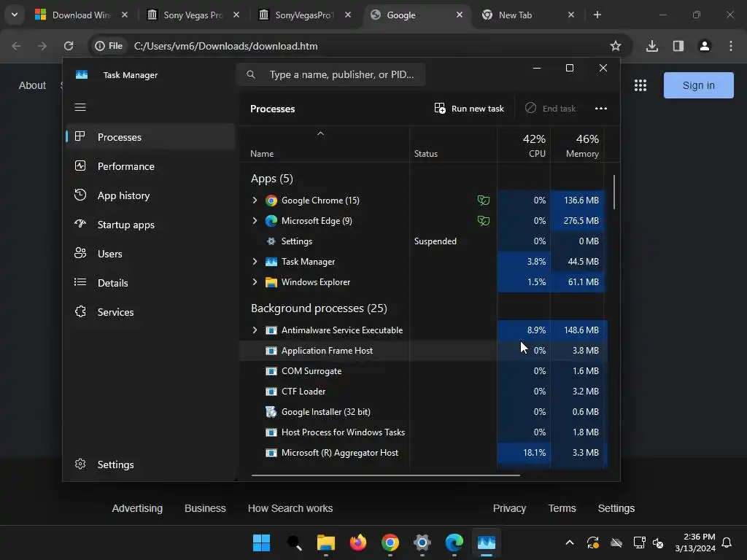This screenshot has width=747, height=560.
Task: Click the End task button
Action: 550,109
